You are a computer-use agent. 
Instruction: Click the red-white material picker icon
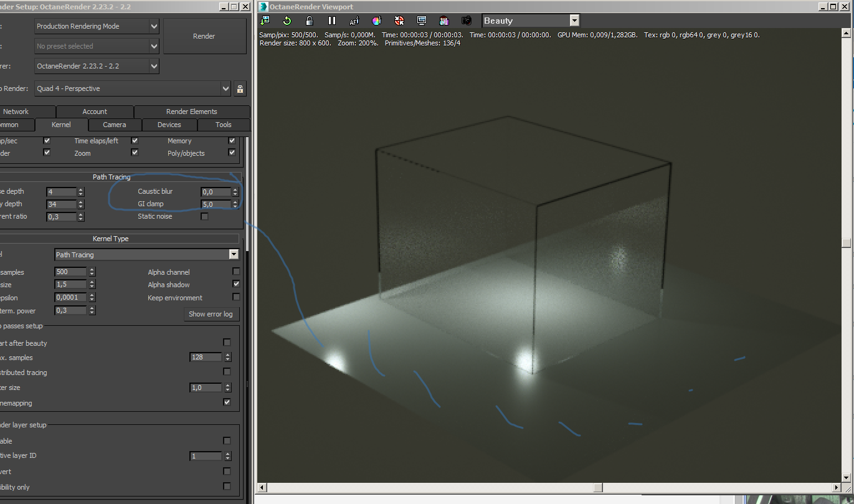(x=399, y=21)
